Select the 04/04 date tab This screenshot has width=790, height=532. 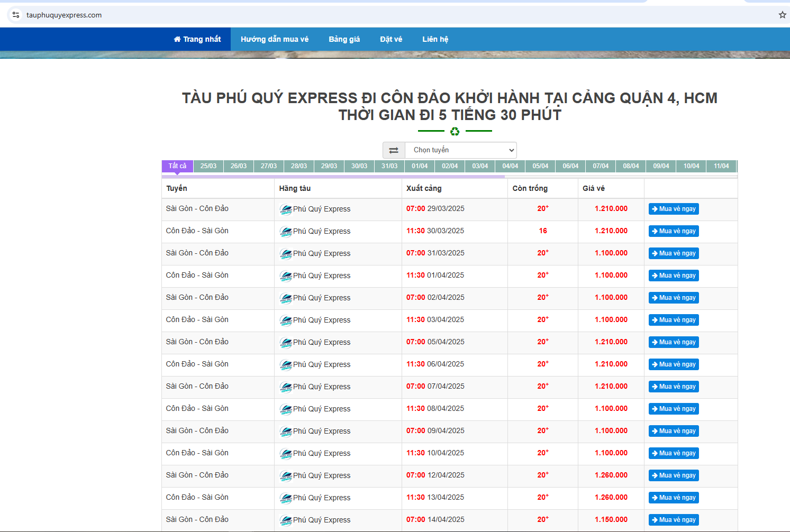[x=510, y=166]
